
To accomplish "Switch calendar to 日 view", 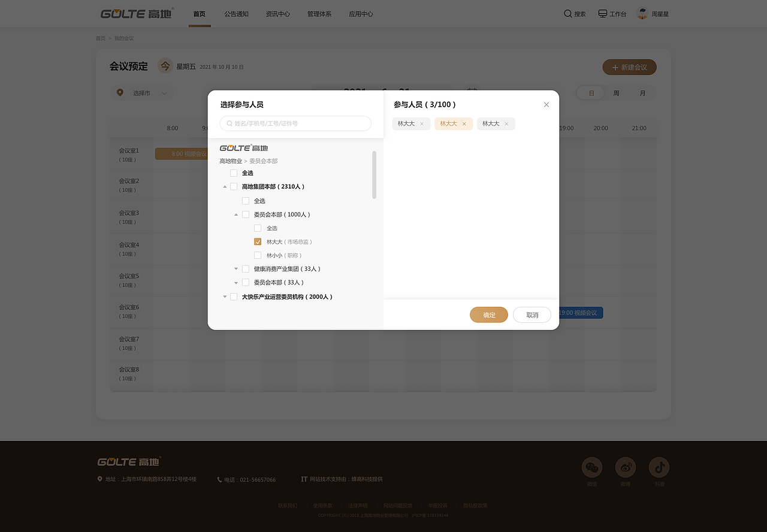I will coord(591,93).
